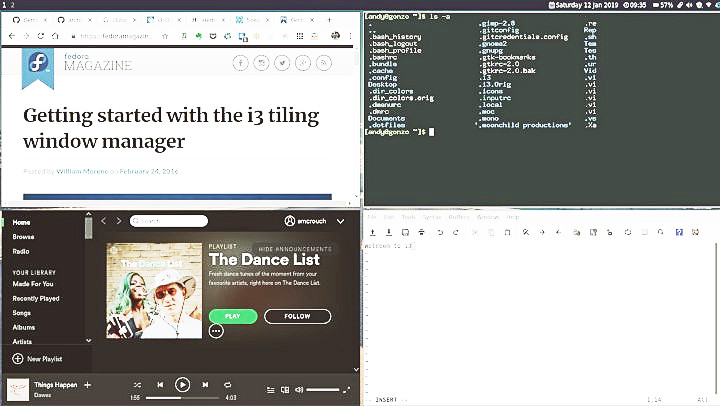
Task: Follow The Dance List playlist
Action: 298,316
